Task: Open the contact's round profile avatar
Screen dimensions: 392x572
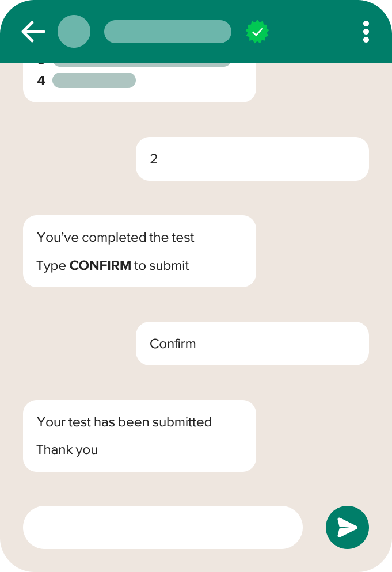Action: click(x=74, y=32)
